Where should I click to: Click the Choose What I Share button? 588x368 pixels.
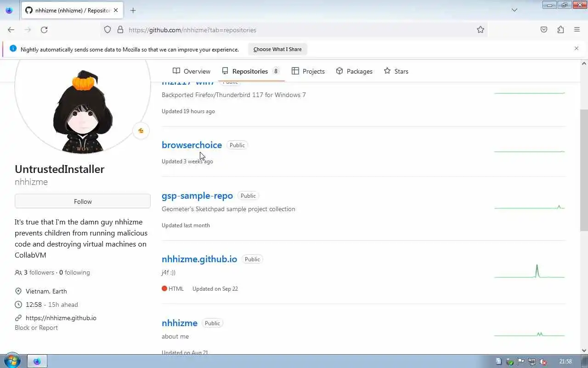coord(277,49)
